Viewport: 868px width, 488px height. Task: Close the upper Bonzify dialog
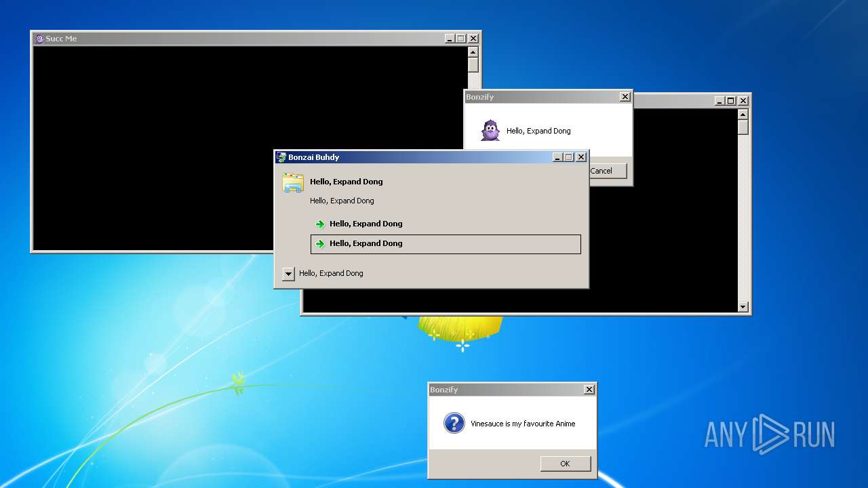coord(625,97)
